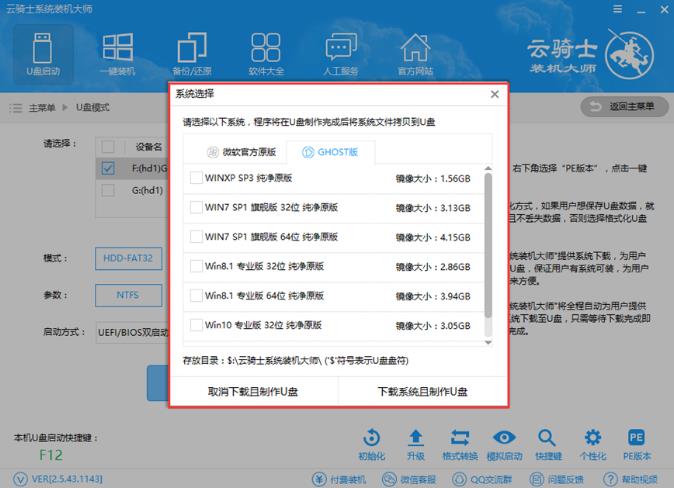Click the system list scrollbar thumb

pyautogui.click(x=488, y=245)
